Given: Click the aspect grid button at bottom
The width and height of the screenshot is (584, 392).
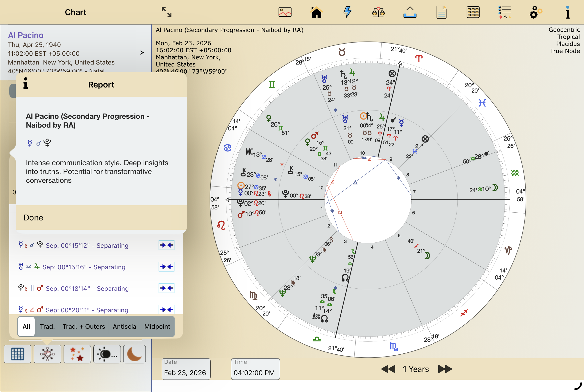Looking at the screenshot, I should click(18, 354).
